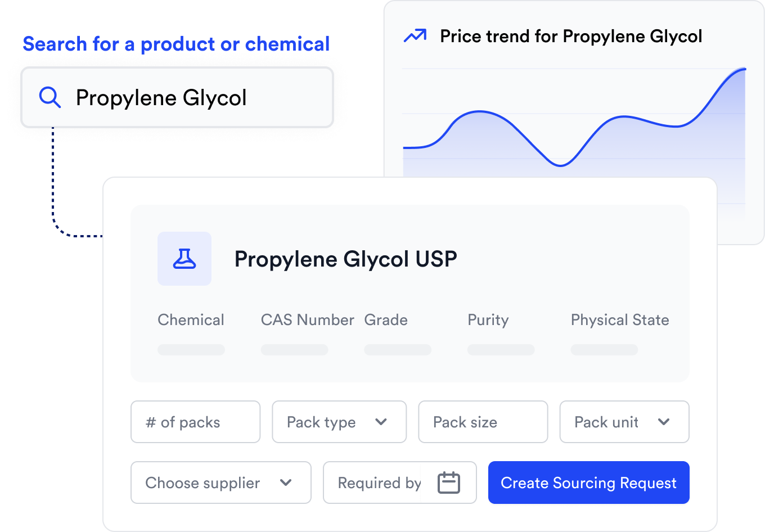Viewport: 765px width, 532px height.
Task: Click the magnifying glass search icon
Action: pos(49,97)
